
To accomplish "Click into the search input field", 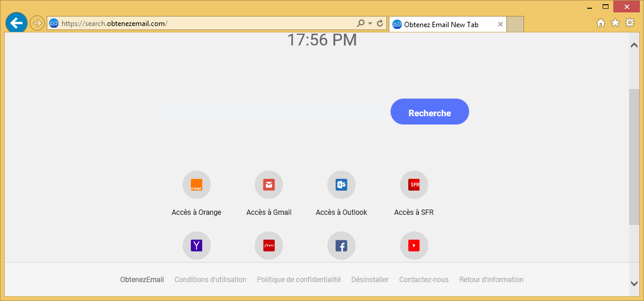I will coord(269,112).
